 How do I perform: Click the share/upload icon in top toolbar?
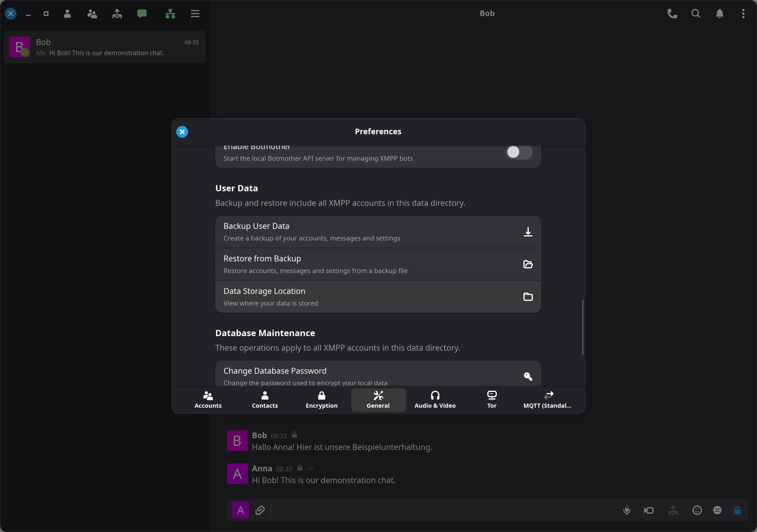pyautogui.click(x=117, y=14)
